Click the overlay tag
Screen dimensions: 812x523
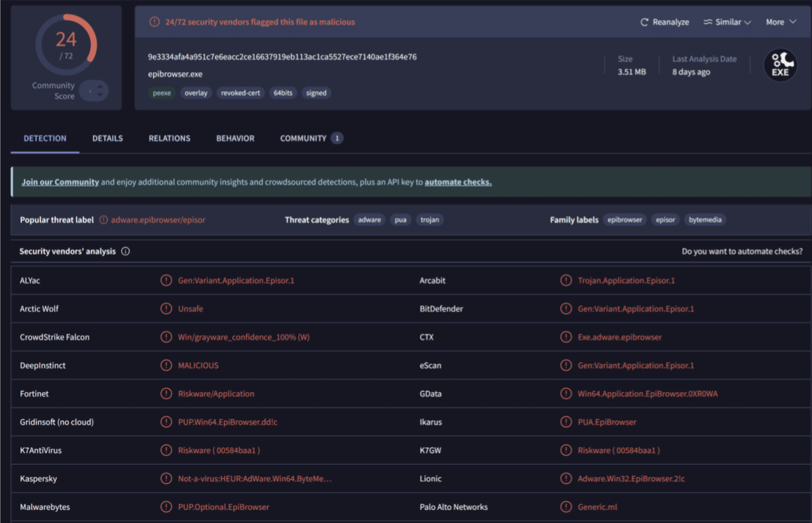pos(196,93)
